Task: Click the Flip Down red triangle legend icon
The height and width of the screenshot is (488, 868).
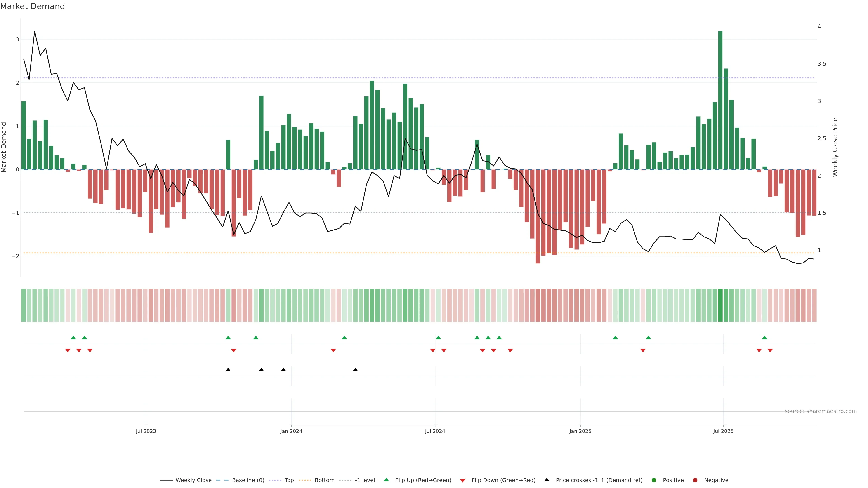Action: pos(463,481)
